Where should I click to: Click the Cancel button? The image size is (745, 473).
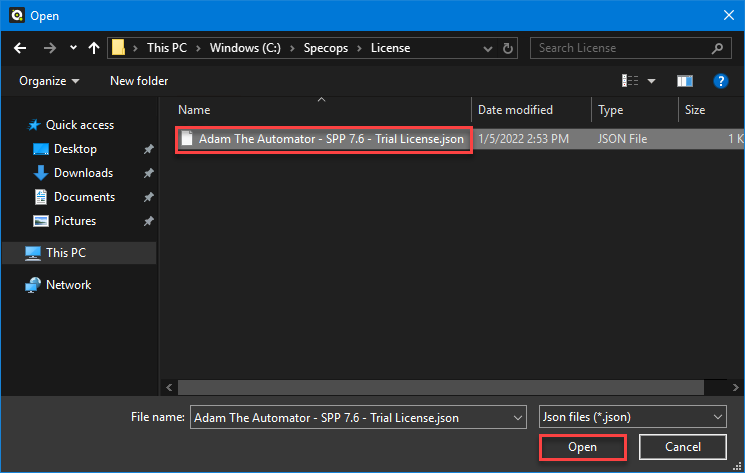coord(683,447)
